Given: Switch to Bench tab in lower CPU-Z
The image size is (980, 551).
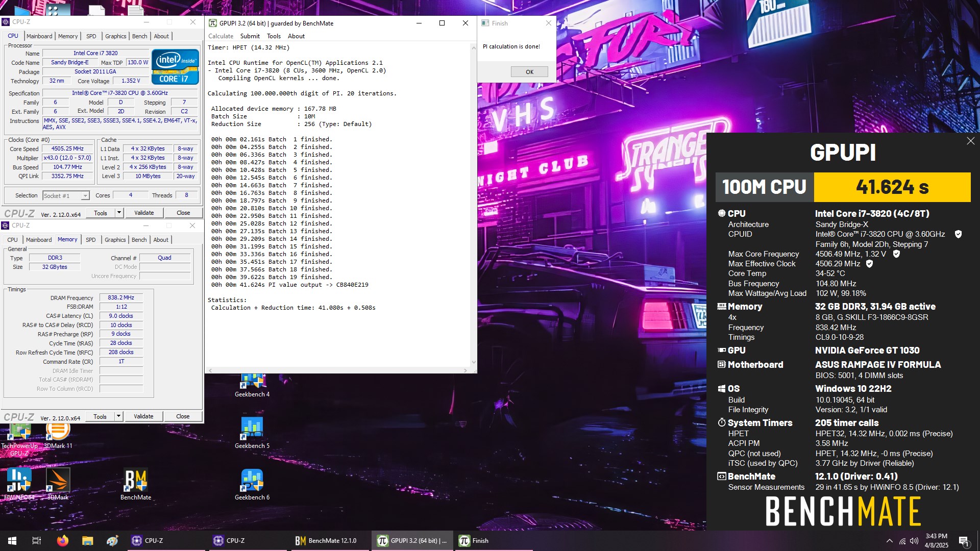Looking at the screenshot, I should pos(139,240).
